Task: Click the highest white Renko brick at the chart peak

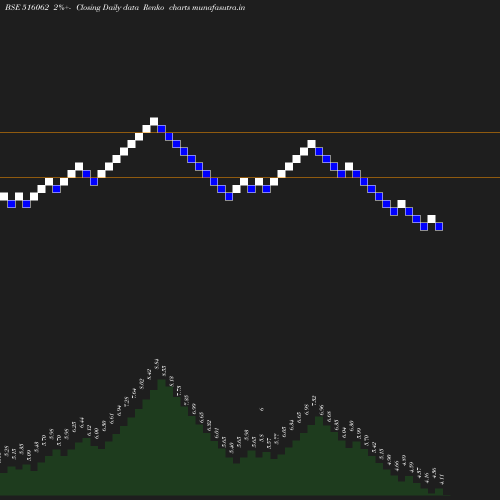Action: 154,121
